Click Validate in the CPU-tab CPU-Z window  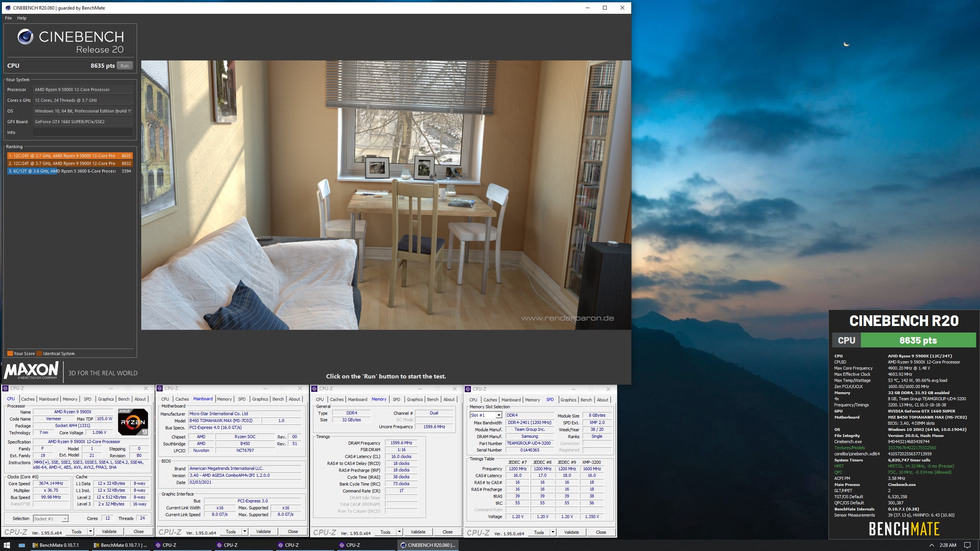[x=109, y=531]
